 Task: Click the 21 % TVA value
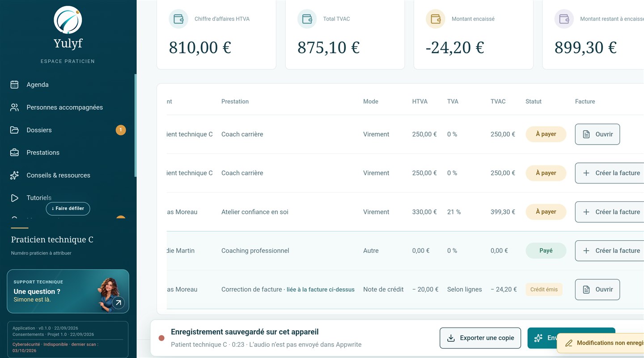pos(454,212)
